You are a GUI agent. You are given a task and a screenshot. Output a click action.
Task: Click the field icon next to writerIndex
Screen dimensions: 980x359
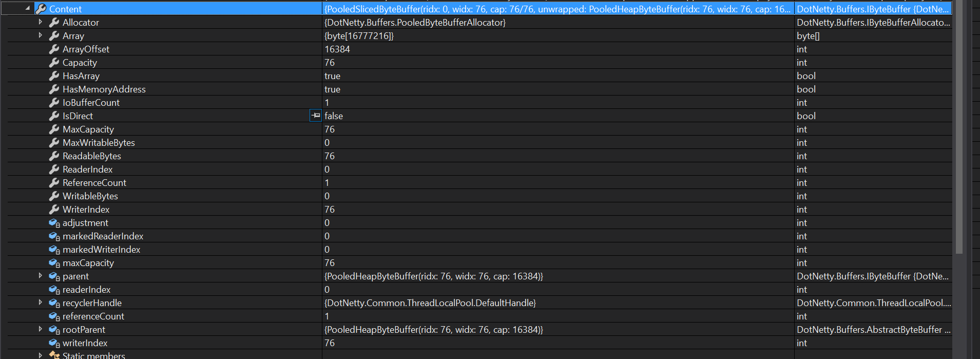(x=54, y=343)
